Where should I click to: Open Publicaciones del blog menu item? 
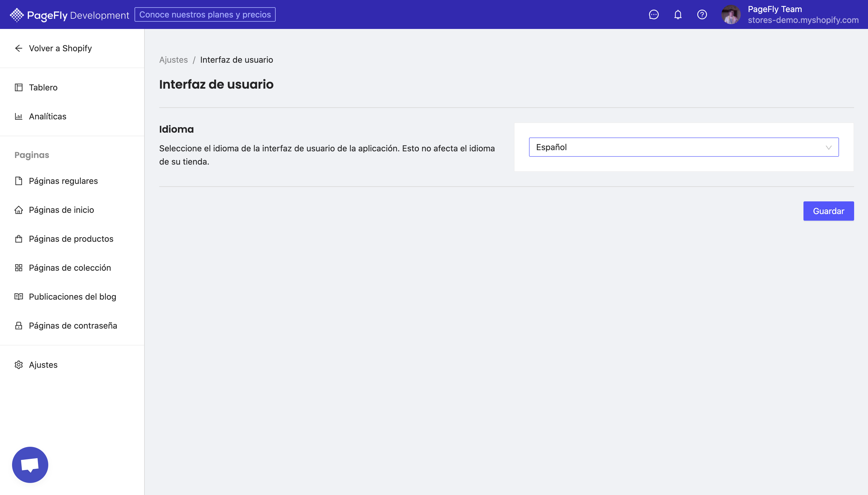(72, 296)
